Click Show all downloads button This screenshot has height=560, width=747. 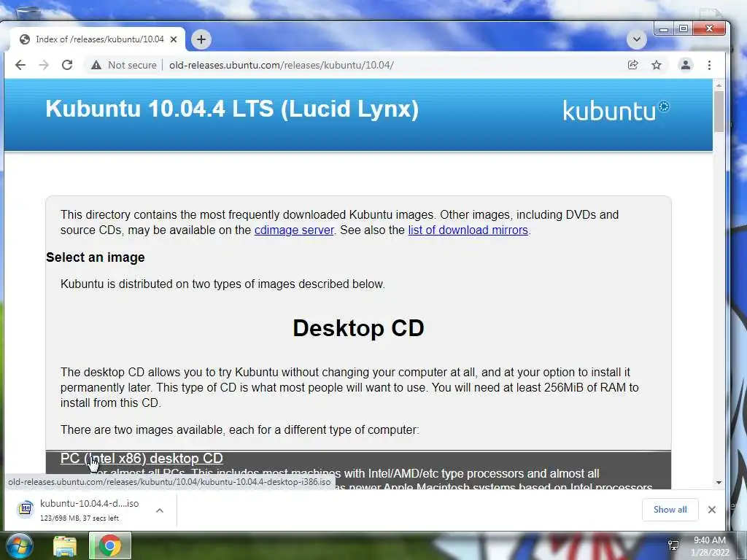tap(670, 510)
